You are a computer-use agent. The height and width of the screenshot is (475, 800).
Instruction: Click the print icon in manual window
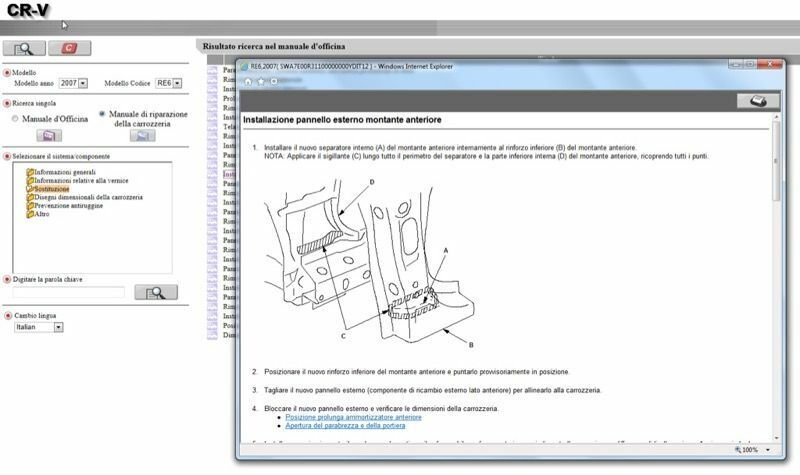click(757, 101)
